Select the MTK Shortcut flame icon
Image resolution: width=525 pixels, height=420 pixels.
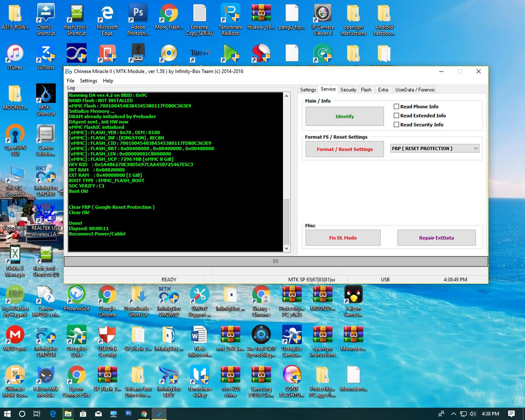46,100
